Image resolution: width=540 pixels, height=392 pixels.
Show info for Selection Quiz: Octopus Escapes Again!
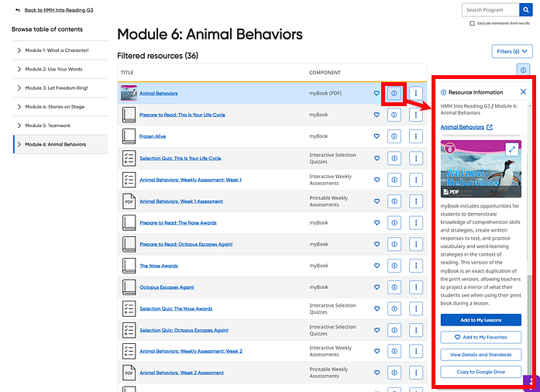pos(394,330)
